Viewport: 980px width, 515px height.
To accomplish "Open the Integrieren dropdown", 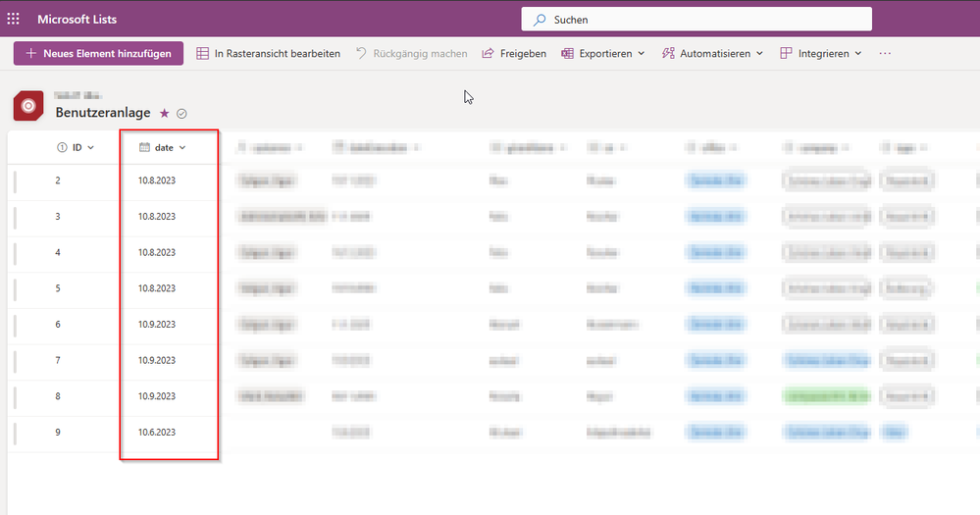I will 821,54.
